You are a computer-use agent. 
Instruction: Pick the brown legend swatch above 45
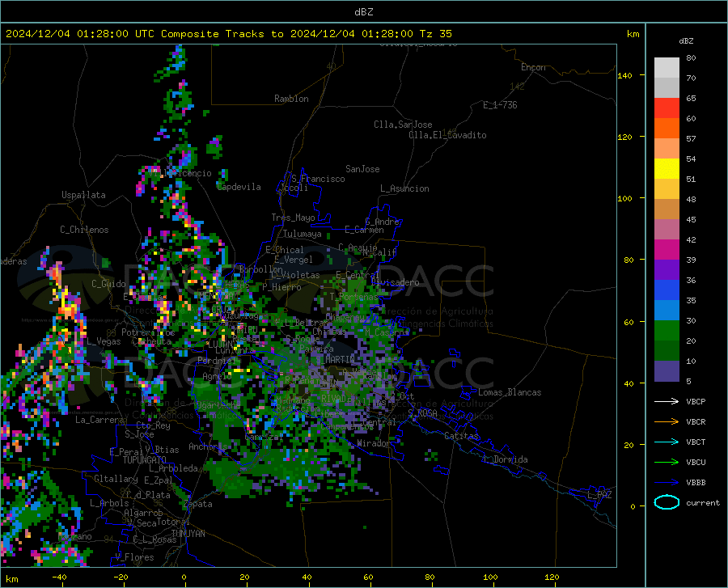tap(667, 209)
